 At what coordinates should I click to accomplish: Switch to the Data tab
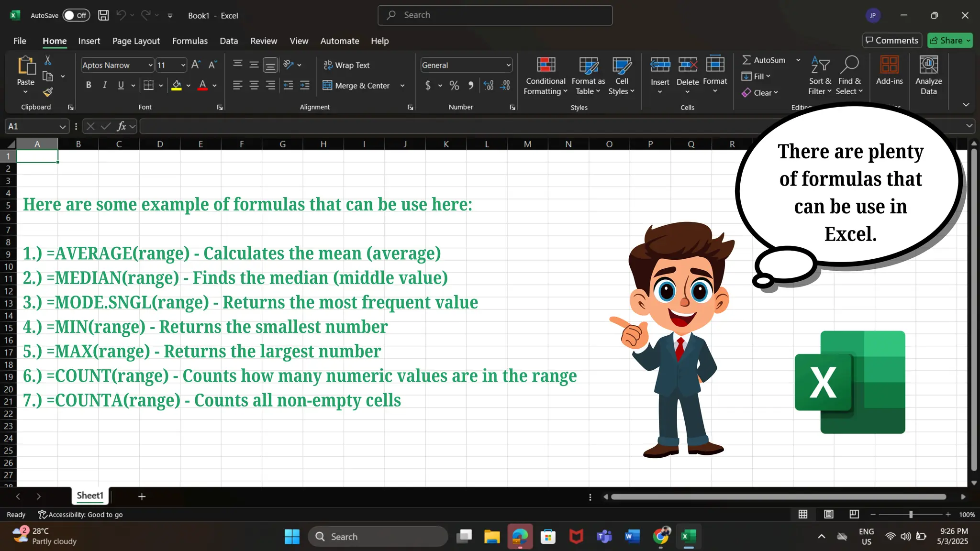tap(229, 41)
